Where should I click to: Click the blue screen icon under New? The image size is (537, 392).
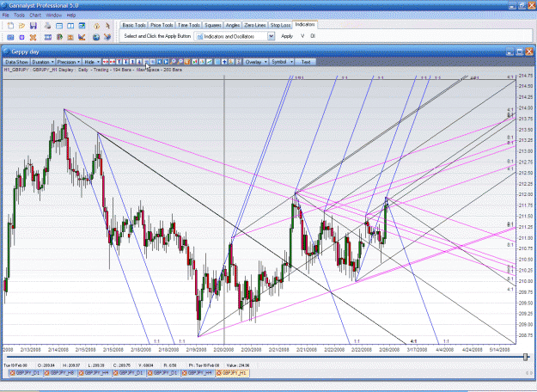[x=10, y=37]
